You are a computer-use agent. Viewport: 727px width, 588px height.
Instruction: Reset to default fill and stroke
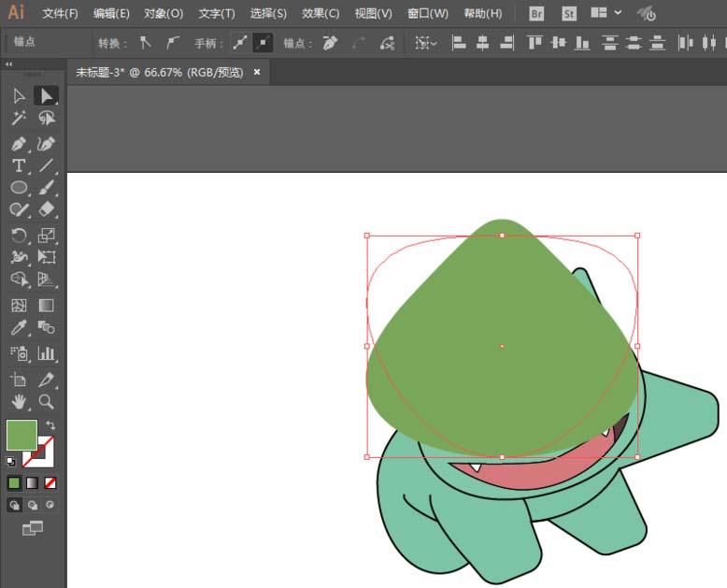[x=10, y=462]
